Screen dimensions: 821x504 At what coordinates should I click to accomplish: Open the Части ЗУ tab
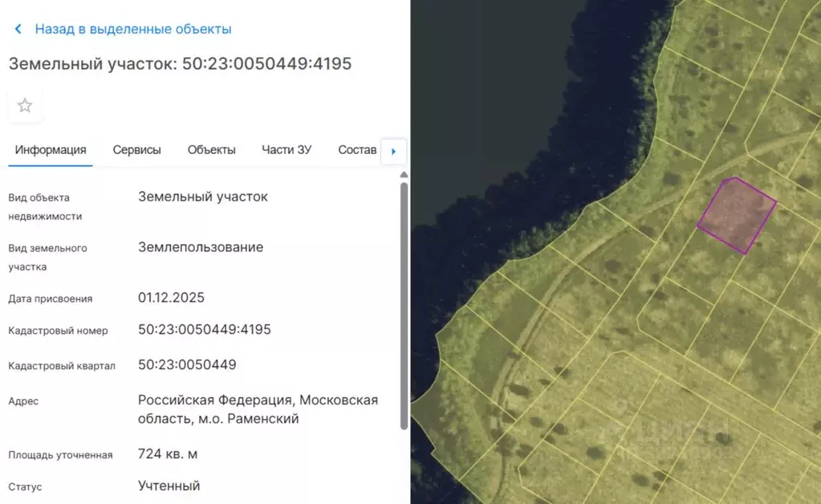coord(287,149)
